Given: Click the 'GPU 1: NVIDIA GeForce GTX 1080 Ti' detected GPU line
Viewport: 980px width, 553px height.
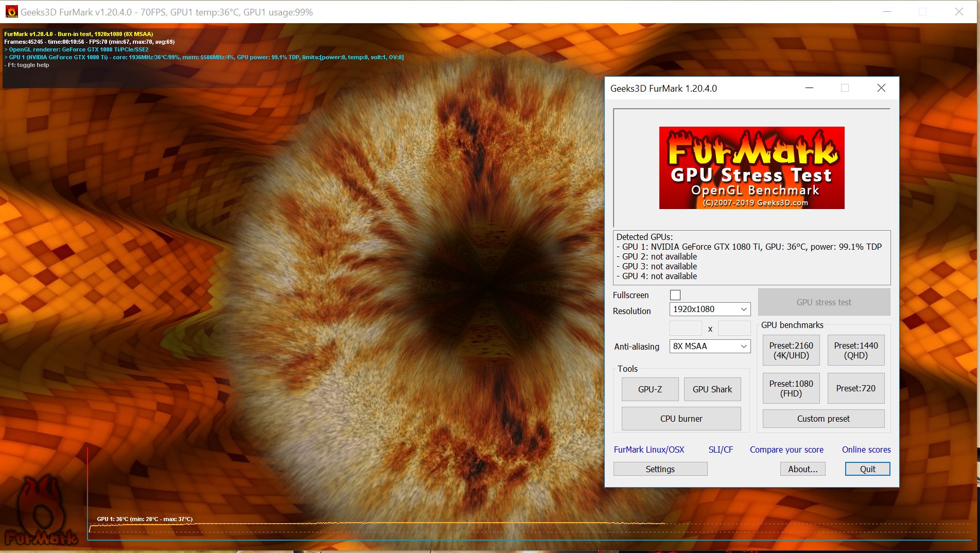Looking at the screenshot, I should [749, 247].
